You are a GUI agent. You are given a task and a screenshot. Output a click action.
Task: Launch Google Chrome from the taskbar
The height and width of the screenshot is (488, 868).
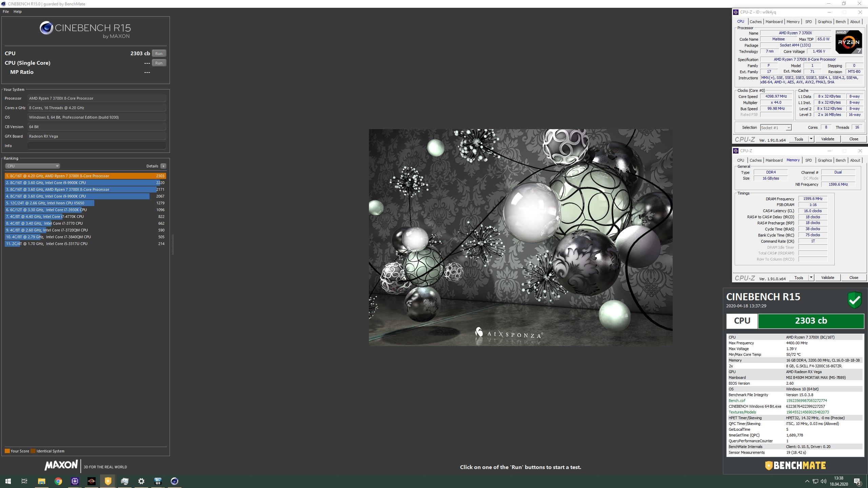click(x=58, y=481)
